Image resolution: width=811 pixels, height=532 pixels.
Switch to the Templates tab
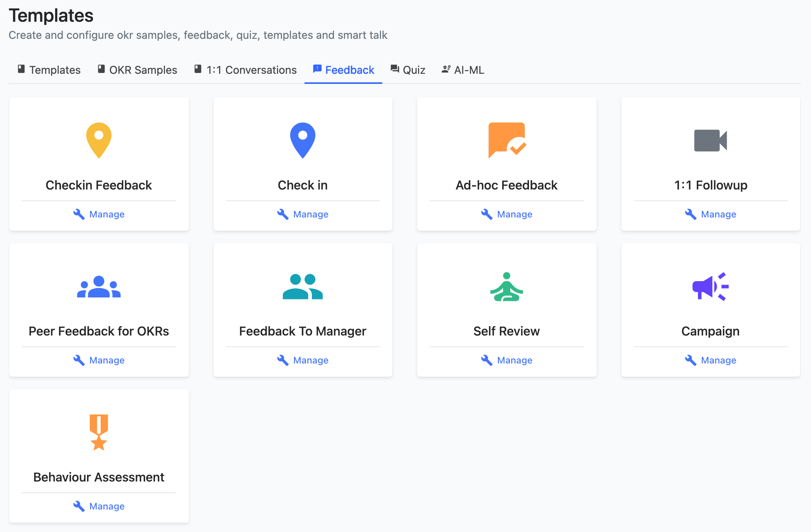tap(49, 70)
